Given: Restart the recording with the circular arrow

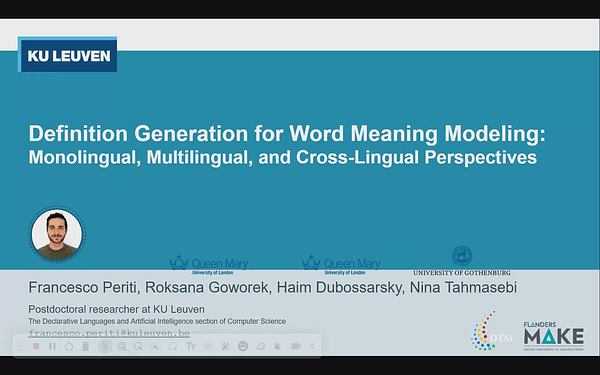Looking at the screenshot, I should [x=69, y=346].
